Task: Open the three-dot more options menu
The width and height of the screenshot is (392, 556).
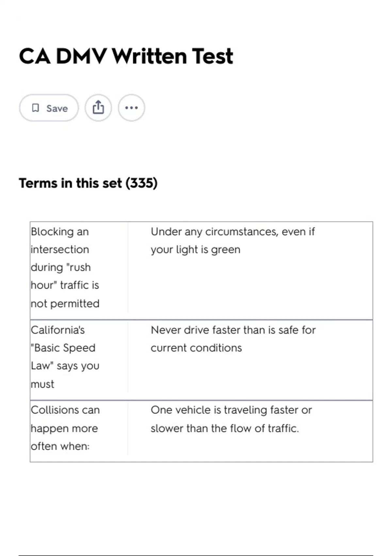Action: point(131,108)
